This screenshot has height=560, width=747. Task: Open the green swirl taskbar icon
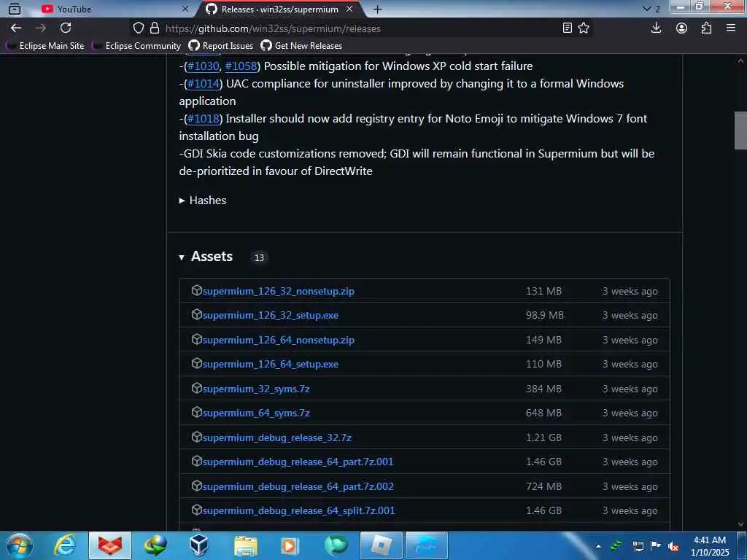(x=336, y=545)
